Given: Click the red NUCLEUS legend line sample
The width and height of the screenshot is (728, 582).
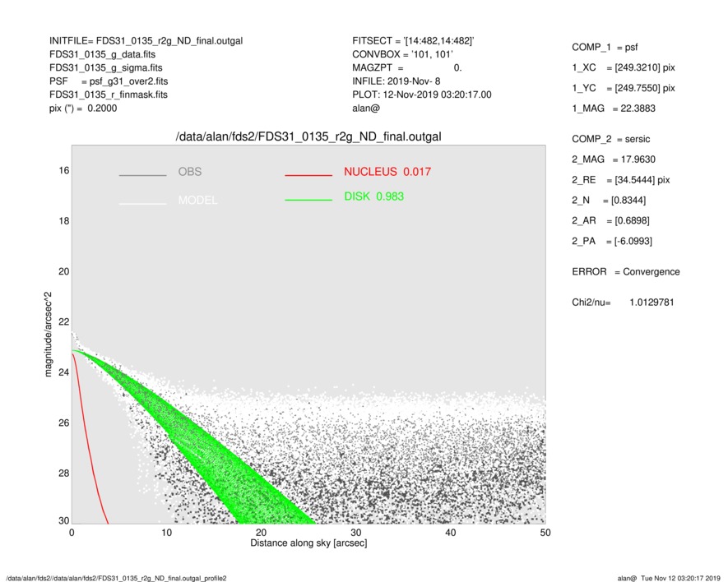Looking at the screenshot, I should [x=308, y=175].
